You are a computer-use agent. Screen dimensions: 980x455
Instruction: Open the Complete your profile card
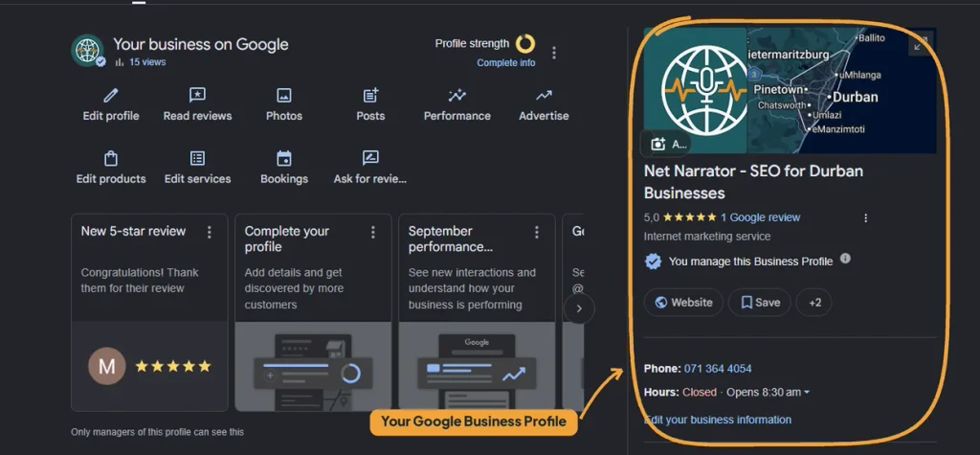point(313,312)
